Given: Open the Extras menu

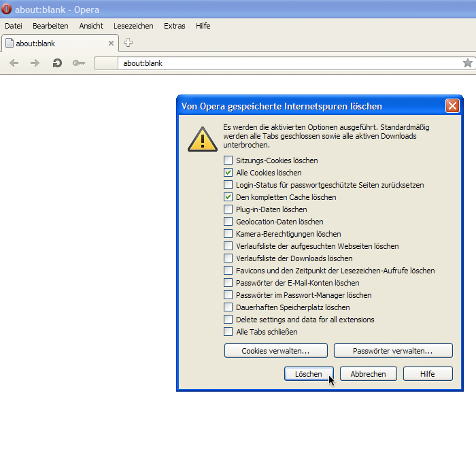Looking at the screenshot, I should [175, 26].
